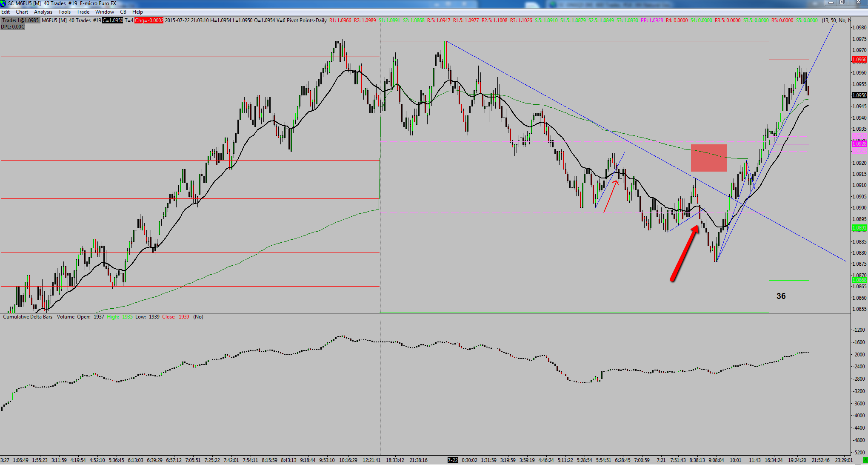Screen dimensions: 868x465
Task: Click the 7-22 date marker on time axis
Action: pyautogui.click(x=453, y=460)
